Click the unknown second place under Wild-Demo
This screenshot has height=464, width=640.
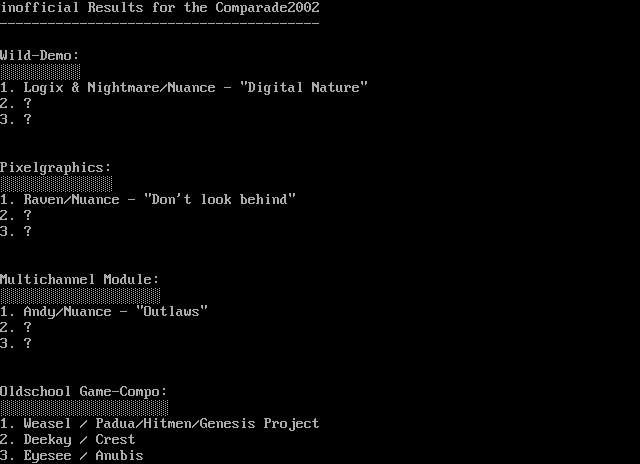tap(16, 103)
